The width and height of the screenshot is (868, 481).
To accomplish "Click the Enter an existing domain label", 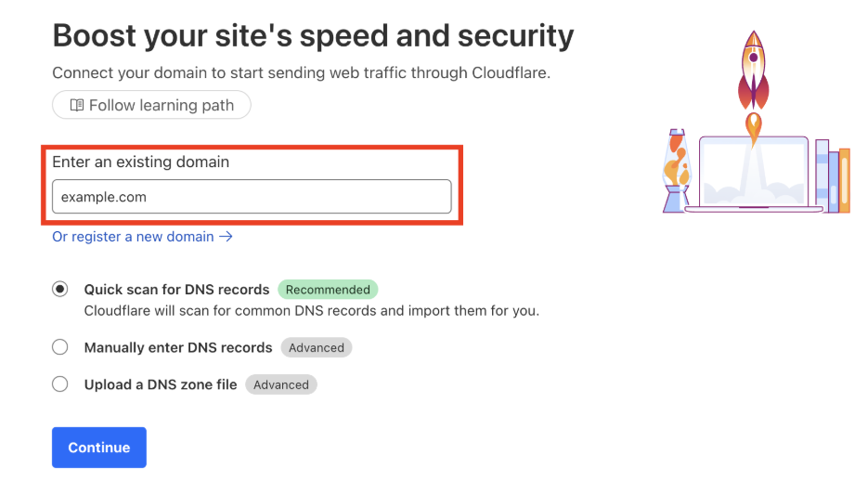I will point(140,162).
